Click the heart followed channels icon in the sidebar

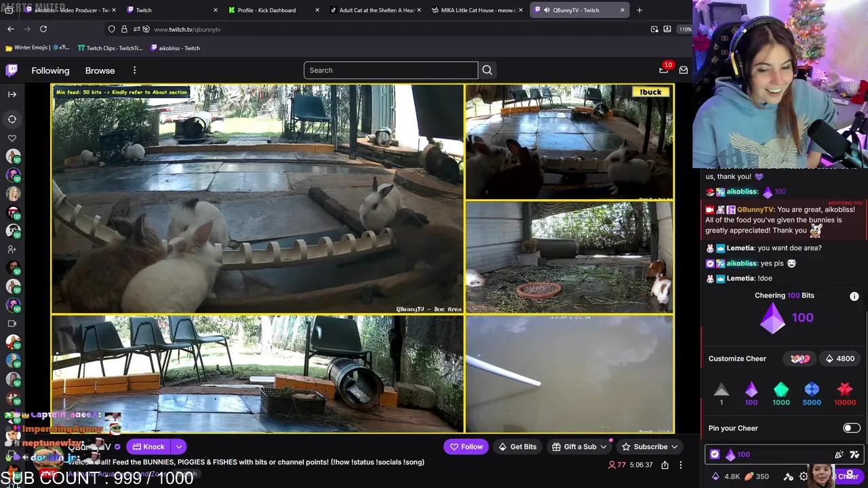pos(12,138)
